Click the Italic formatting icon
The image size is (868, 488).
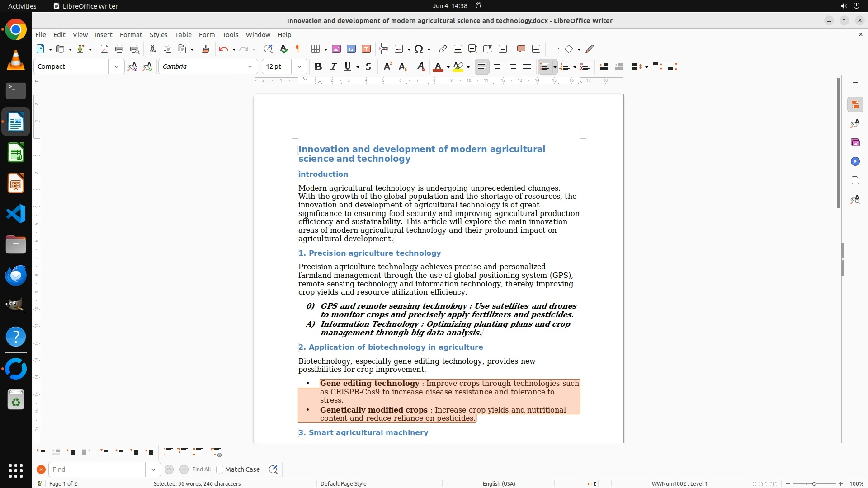(333, 66)
